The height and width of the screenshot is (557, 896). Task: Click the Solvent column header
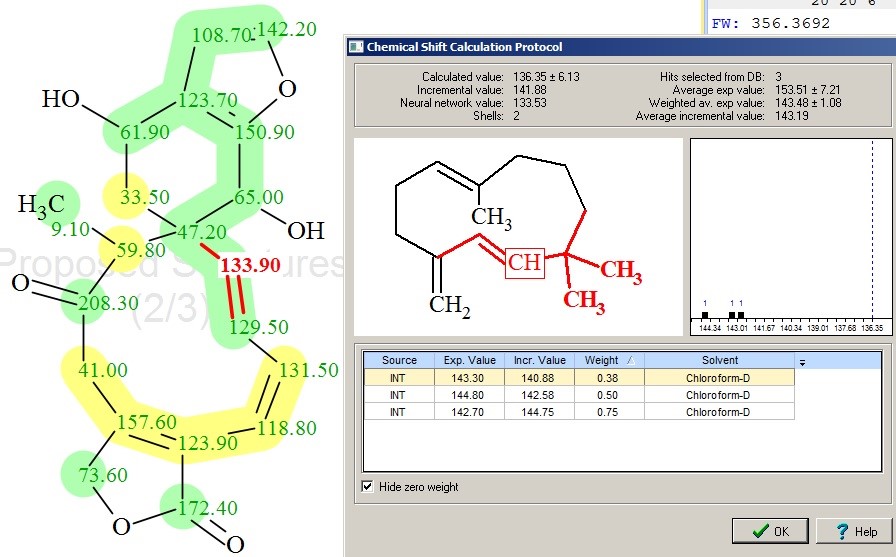tap(719, 360)
